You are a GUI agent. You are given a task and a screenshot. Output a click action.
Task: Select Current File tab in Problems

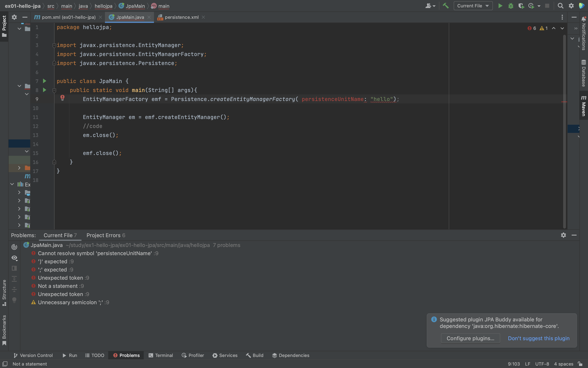tap(60, 235)
